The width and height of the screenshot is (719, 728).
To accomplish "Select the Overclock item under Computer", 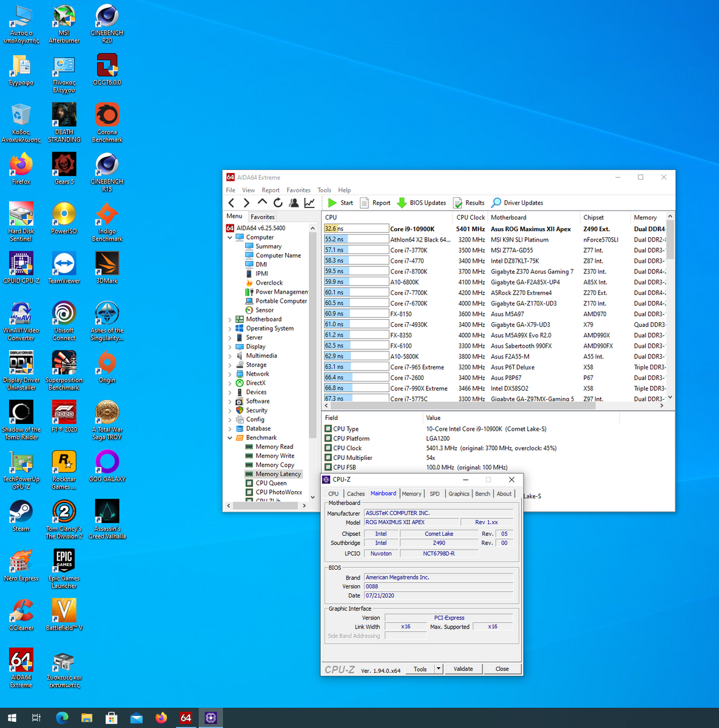I will (x=264, y=283).
